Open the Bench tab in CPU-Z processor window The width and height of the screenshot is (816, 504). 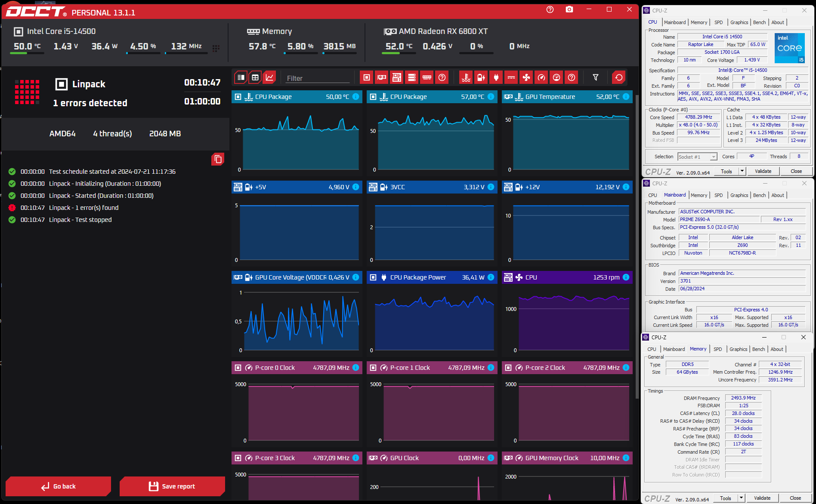click(x=759, y=22)
